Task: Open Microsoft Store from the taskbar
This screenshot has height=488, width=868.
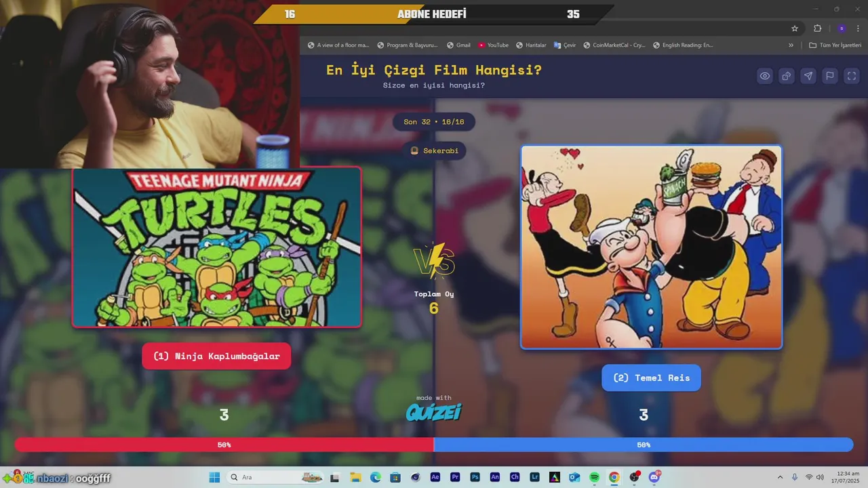Action: click(x=395, y=477)
